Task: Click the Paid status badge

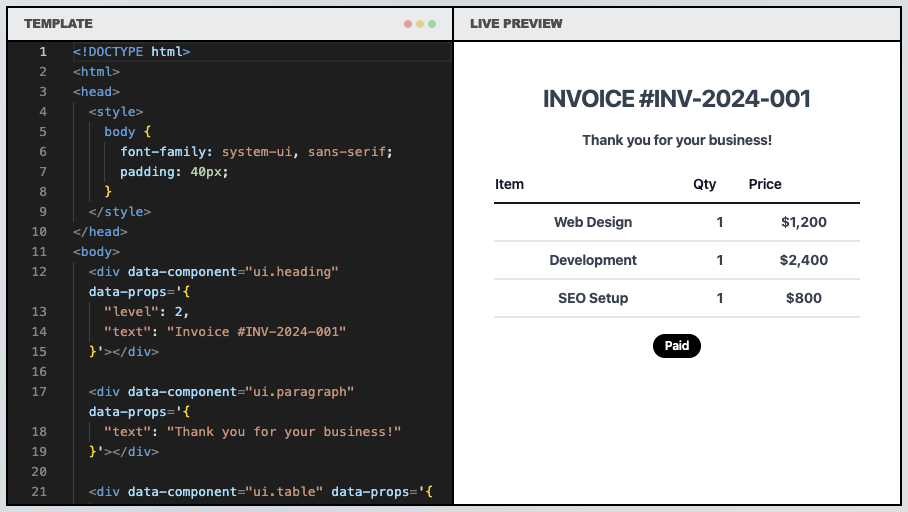Action: tap(676, 346)
